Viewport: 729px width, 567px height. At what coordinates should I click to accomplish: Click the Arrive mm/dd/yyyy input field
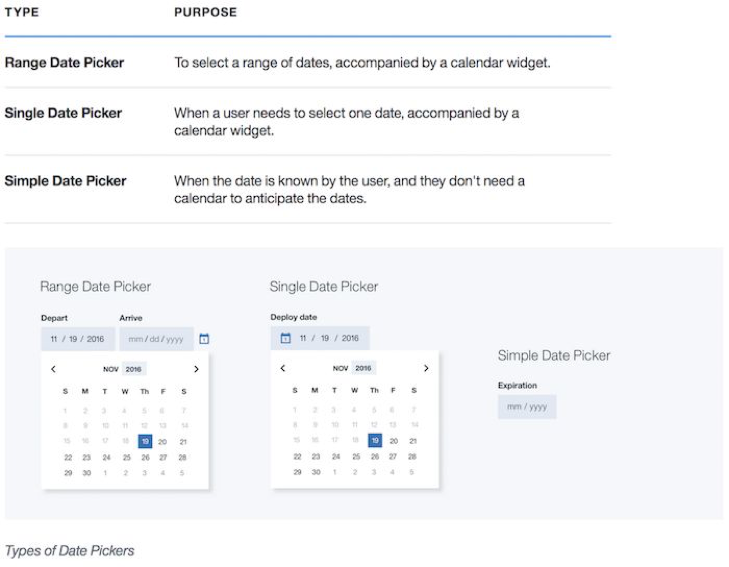pos(155,339)
